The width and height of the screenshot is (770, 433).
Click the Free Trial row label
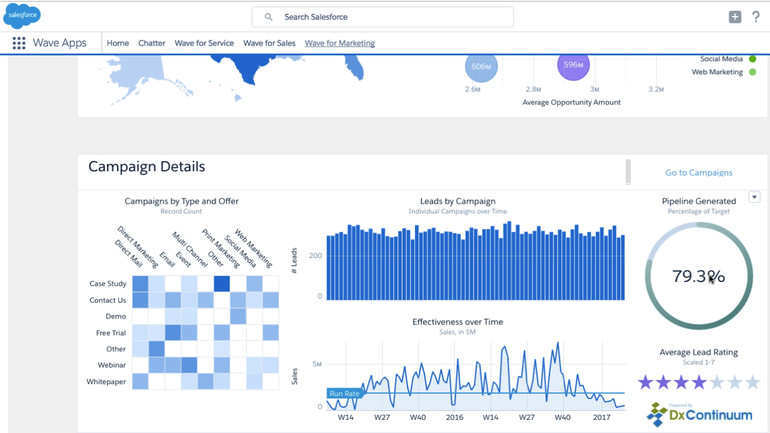(x=111, y=333)
